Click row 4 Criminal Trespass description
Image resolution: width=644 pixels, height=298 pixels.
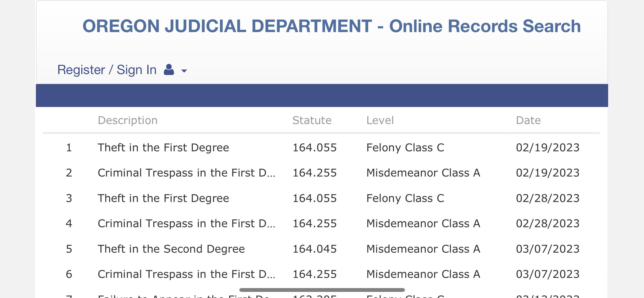tap(186, 224)
